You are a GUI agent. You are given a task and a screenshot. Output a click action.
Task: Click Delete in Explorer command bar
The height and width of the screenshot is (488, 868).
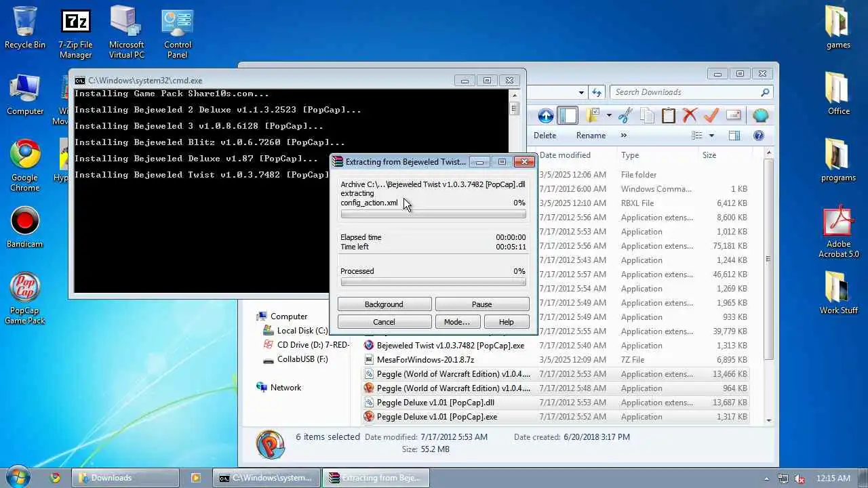[x=545, y=136]
